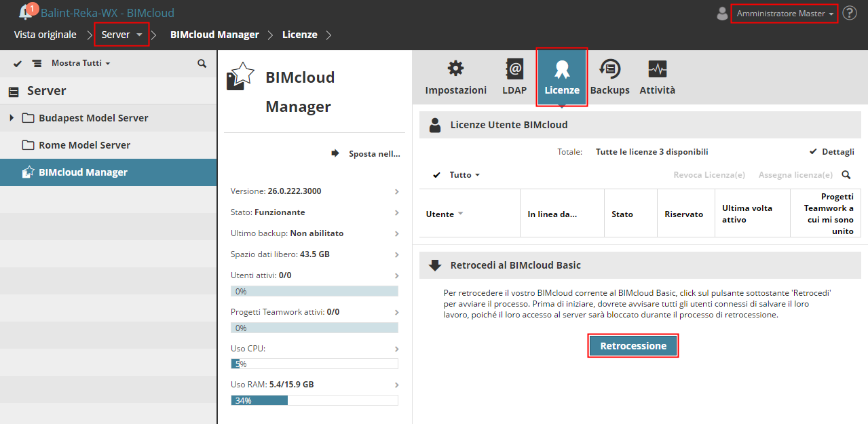Expand the Progetti Teamwork attivi row chevron
The image size is (868, 424).
coord(396,313)
